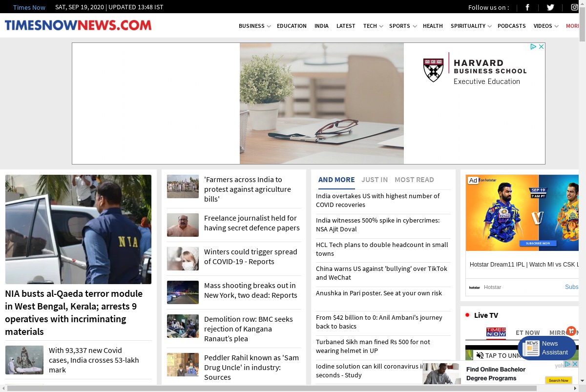Image resolution: width=586 pixels, height=392 pixels.
Task: Open Iodine solution kills coronavirus story
Action: (x=369, y=371)
